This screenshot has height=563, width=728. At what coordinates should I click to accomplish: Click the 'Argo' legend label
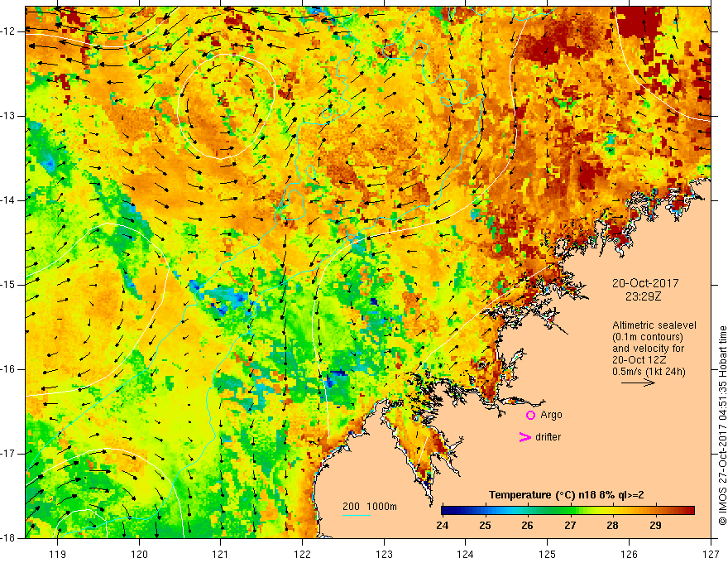click(x=551, y=415)
